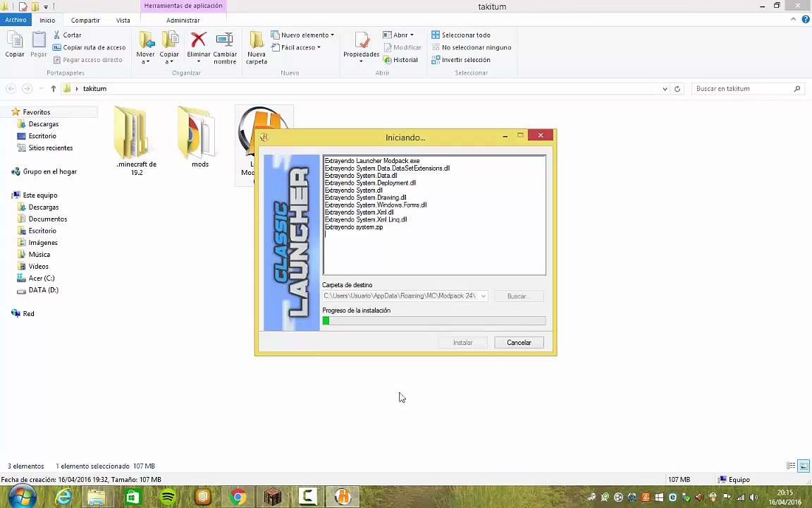Open the Herramientas de aplicación contextual tab
This screenshot has height=508, width=812.
point(183,6)
